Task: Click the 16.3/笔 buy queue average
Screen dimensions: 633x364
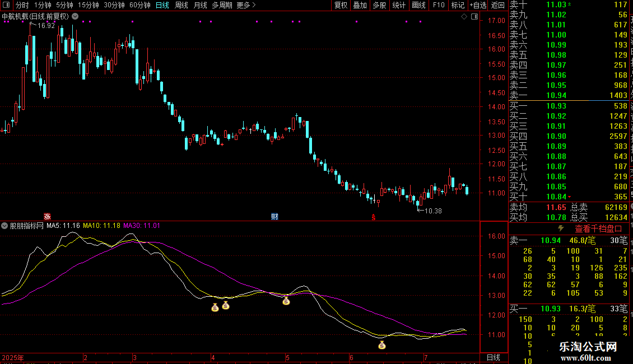Action: (x=582, y=309)
